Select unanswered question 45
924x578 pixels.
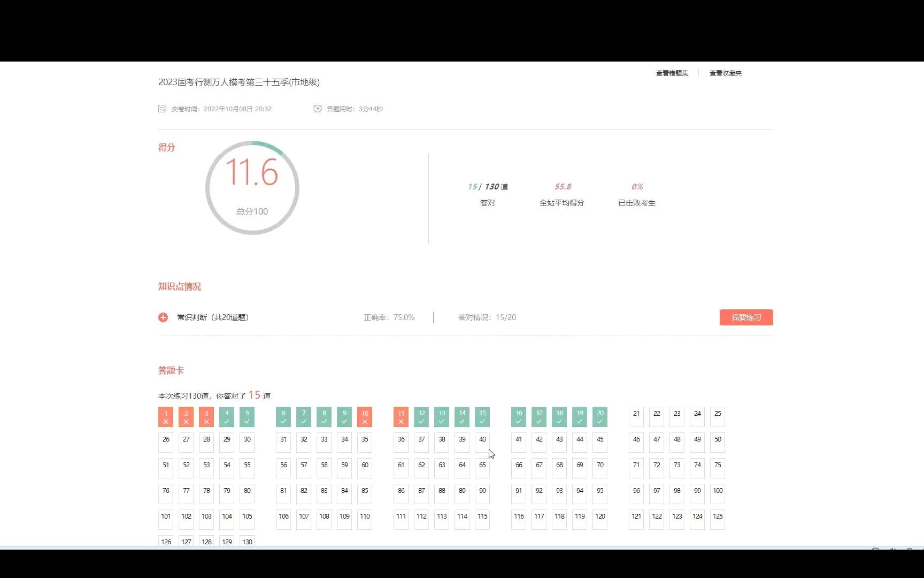point(600,443)
